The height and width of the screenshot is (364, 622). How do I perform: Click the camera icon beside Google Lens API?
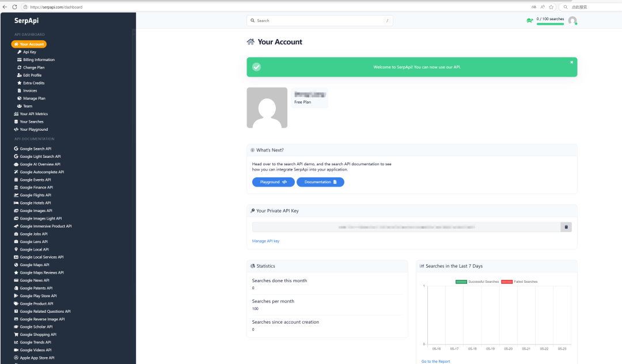pos(16,241)
